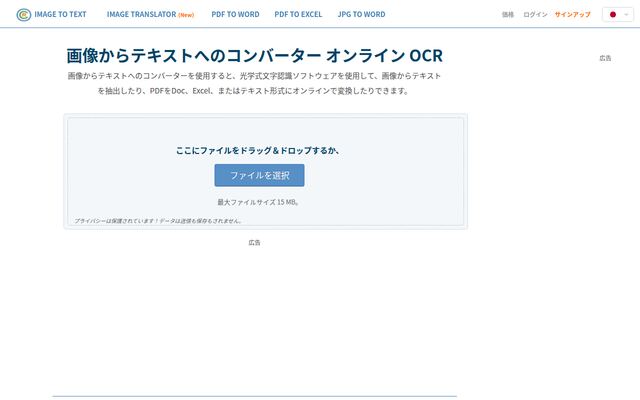Viewport: 640px width, 400px height.
Task: Click the privacy notice プライバシー text
Action: 158,221
